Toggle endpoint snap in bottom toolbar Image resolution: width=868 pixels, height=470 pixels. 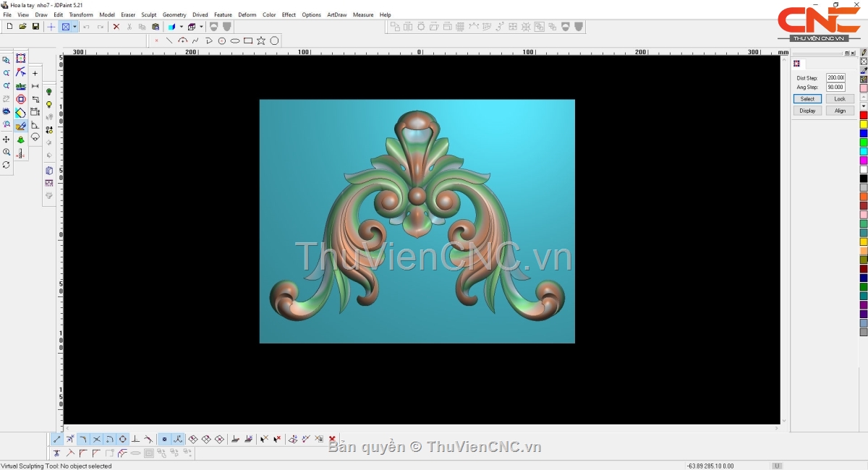click(x=57, y=439)
